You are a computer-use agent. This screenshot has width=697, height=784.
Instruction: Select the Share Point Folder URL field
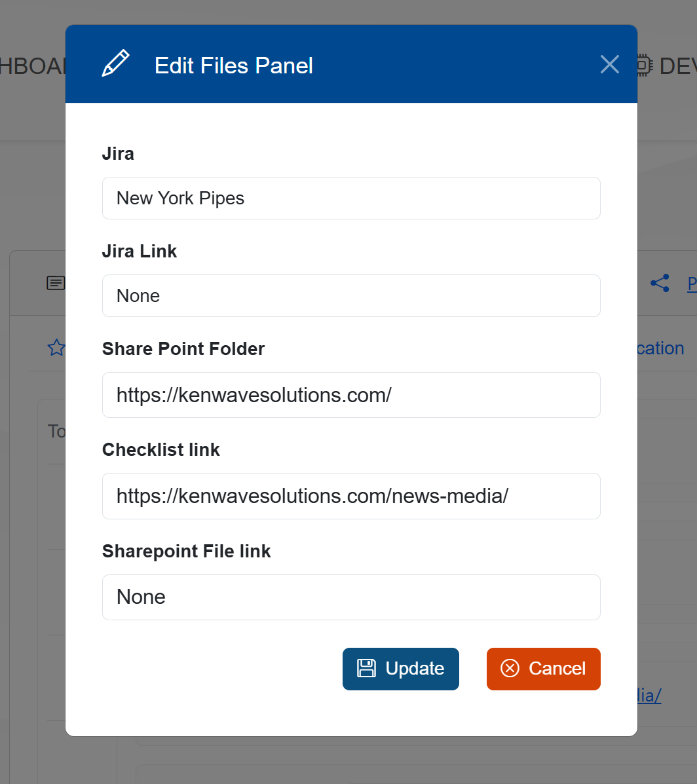[x=351, y=395]
